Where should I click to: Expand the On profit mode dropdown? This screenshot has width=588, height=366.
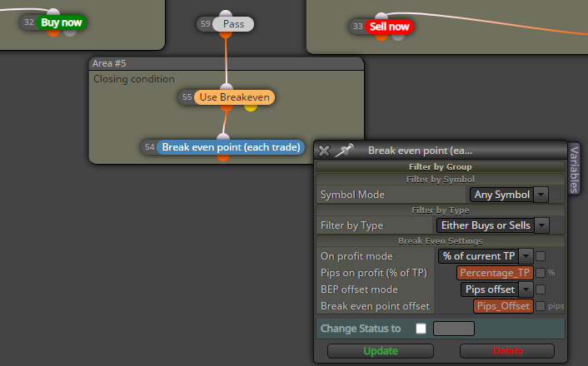point(526,256)
